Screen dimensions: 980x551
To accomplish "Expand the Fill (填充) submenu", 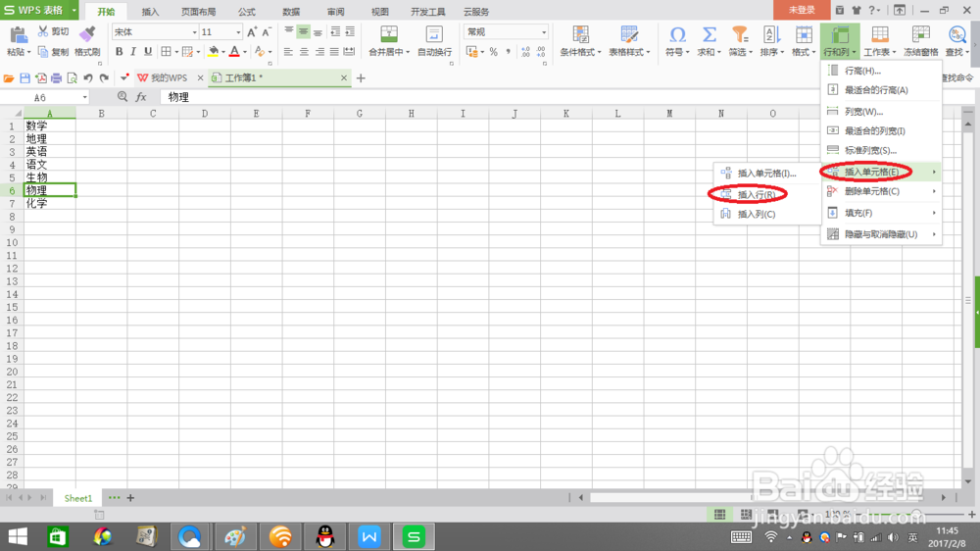I will (x=881, y=214).
